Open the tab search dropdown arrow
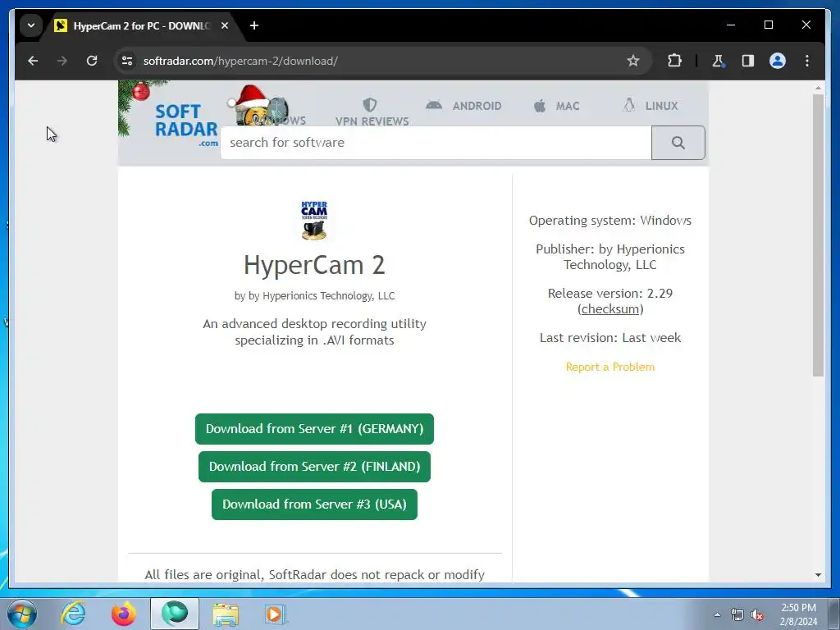The image size is (840, 630). pos(31,25)
